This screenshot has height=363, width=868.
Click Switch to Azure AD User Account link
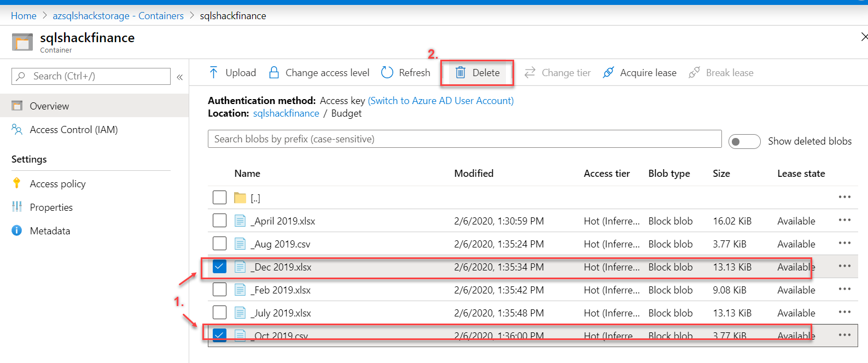coord(441,101)
